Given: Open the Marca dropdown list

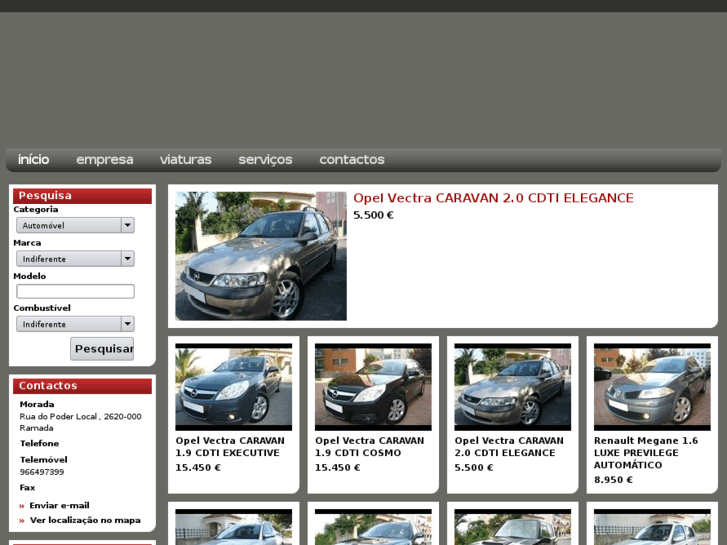Looking at the screenshot, I should tap(75, 259).
